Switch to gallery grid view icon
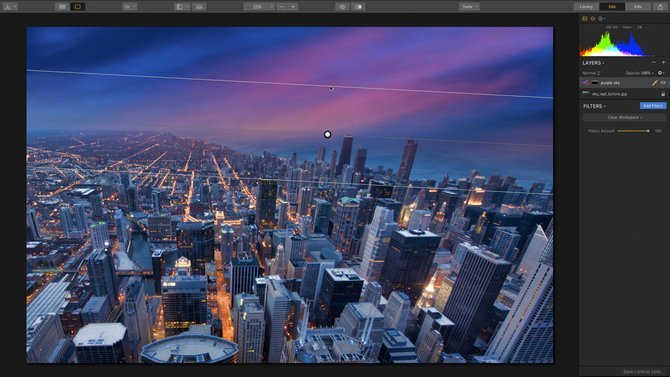Viewport: 670px width, 377px height. click(x=62, y=6)
